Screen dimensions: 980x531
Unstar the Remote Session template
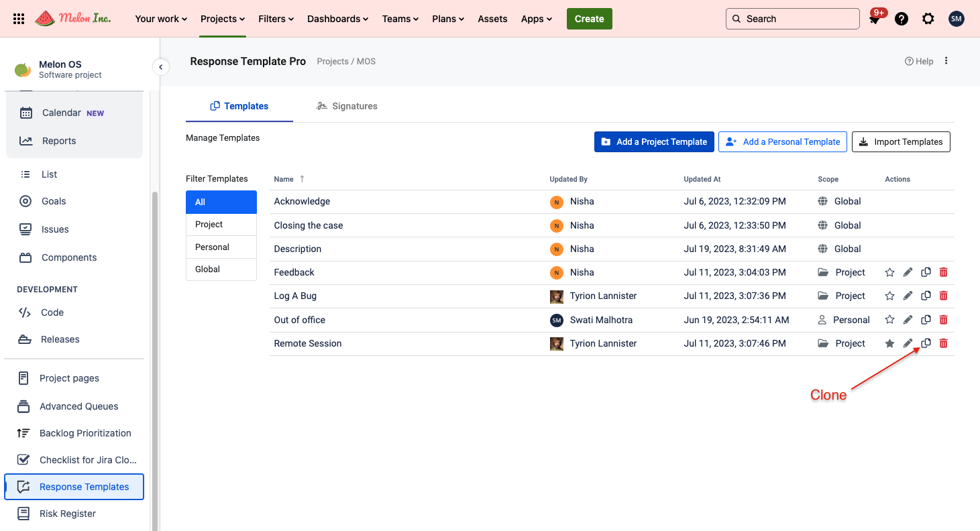click(x=889, y=343)
